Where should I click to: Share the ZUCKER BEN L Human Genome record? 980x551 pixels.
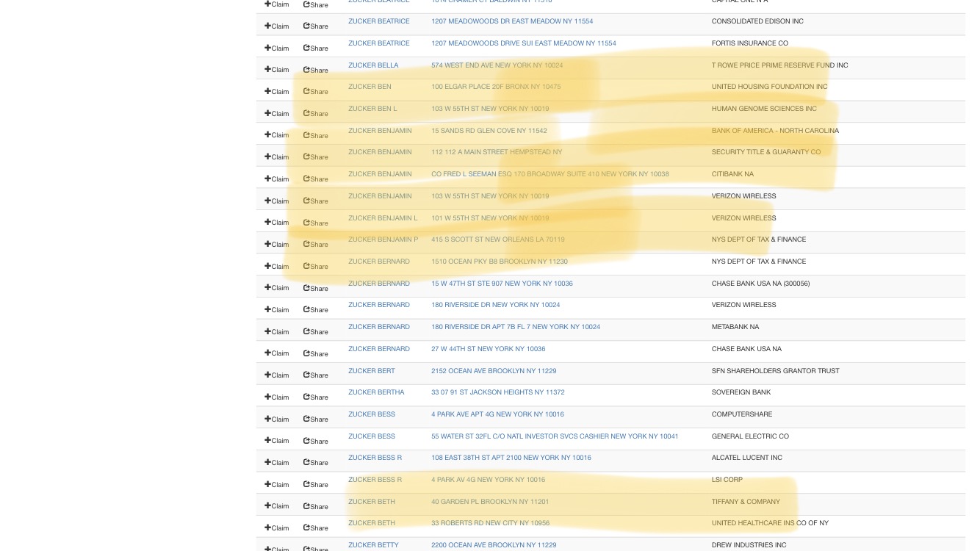(x=316, y=113)
